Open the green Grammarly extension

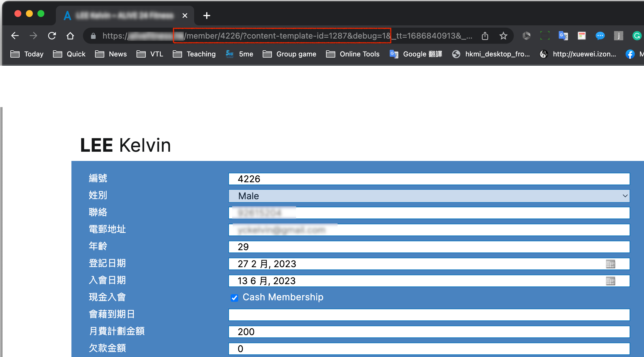(637, 36)
